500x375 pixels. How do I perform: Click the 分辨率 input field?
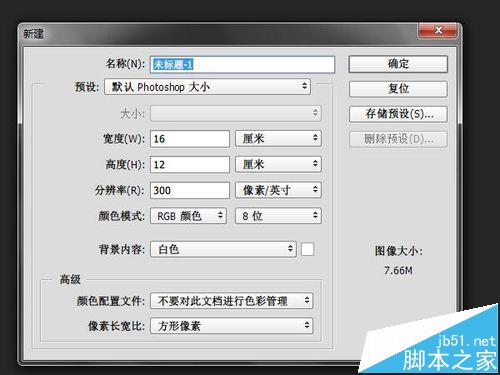(x=190, y=190)
